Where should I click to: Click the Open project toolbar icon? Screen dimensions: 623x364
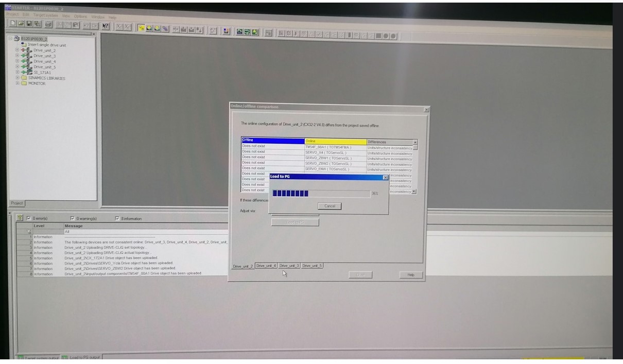pyautogui.click(x=21, y=23)
